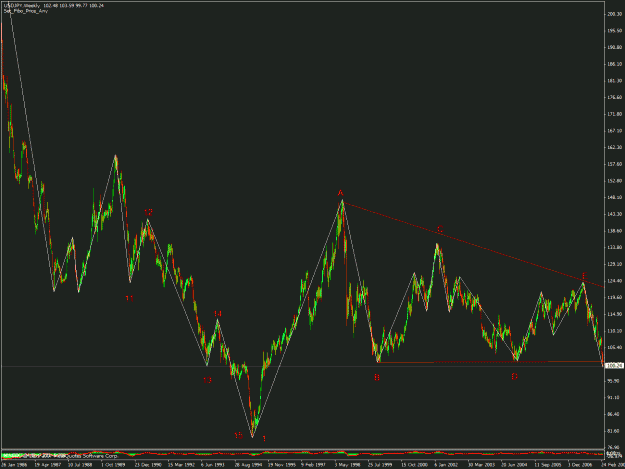Click price axis value 167.10

pyautogui.click(x=614, y=131)
